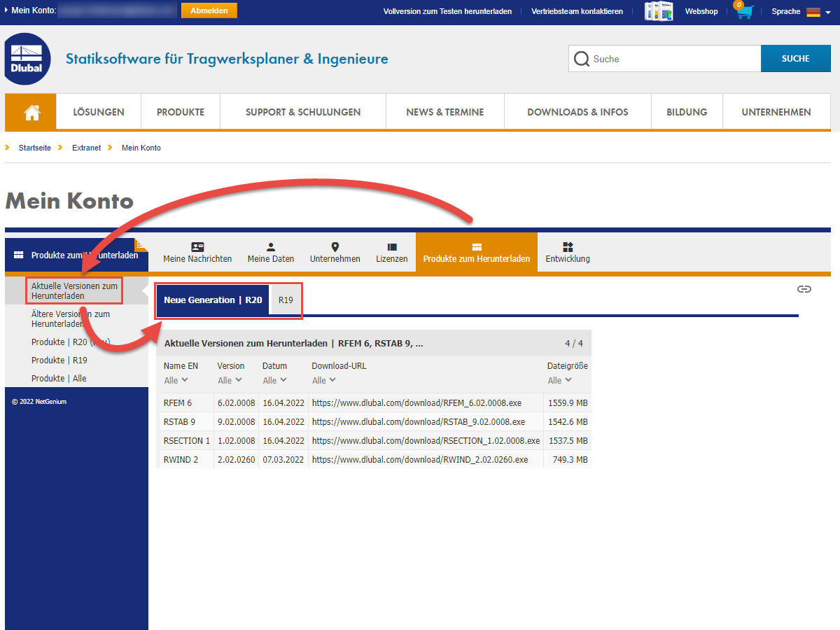Go to Extranet breadcrumb
The height and width of the screenshot is (630, 840).
[86, 148]
